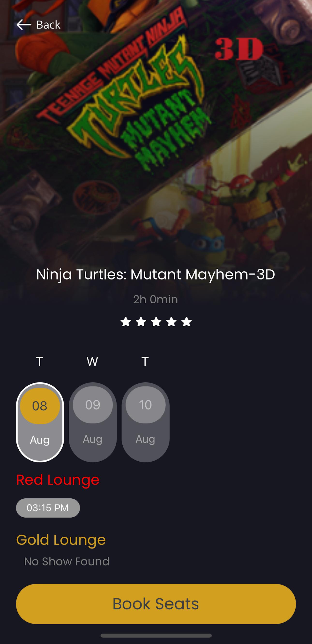Tap the red 3D badge on poster
Image resolution: width=312 pixels, height=644 pixels.
(x=239, y=49)
